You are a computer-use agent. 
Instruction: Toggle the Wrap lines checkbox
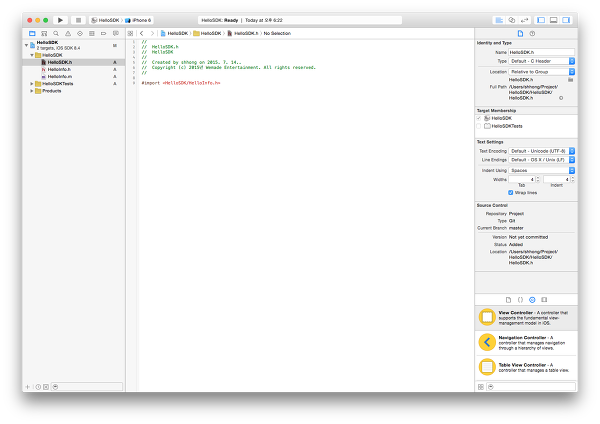coord(510,192)
